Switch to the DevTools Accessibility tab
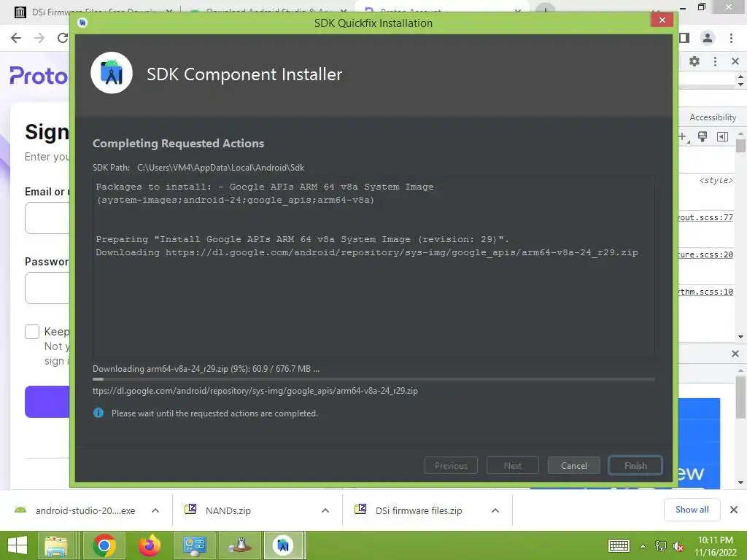Image resolution: width=747 pixels, height=560 pixels. point(712,117)
